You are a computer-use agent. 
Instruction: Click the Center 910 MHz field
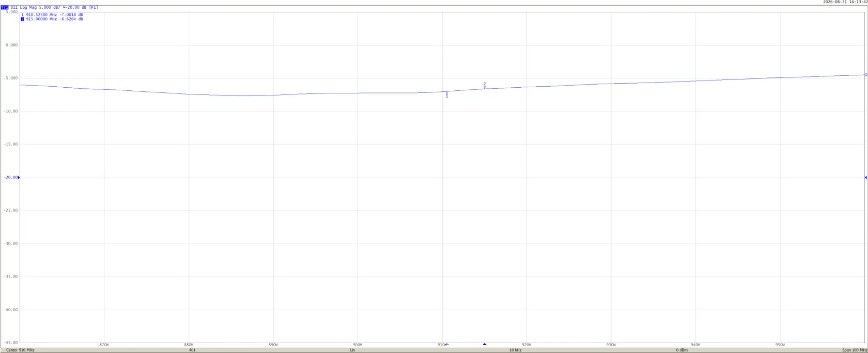point(20,350)
